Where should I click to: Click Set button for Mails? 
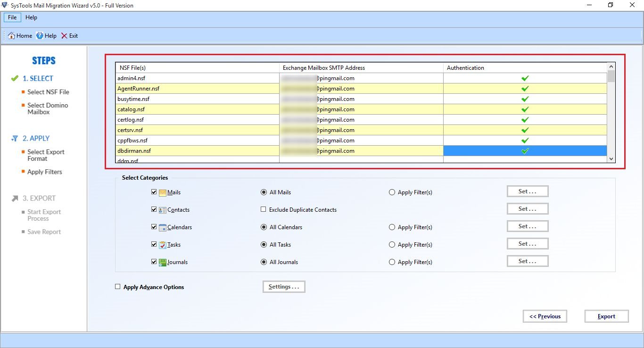click(528, 191)
